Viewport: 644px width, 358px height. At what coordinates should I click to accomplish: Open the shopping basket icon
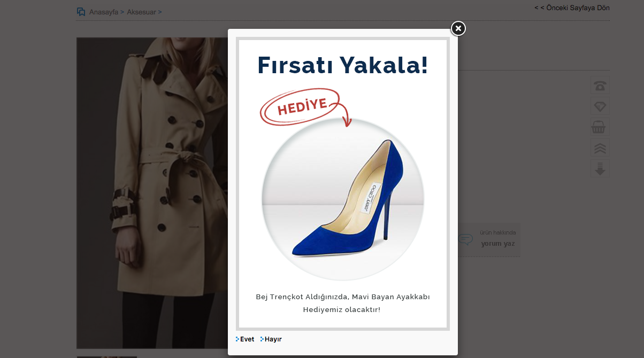tap(600, 127)
